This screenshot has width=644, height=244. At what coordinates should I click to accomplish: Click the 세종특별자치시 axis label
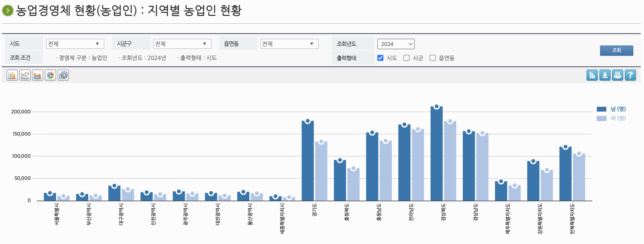tap(282, 219)
